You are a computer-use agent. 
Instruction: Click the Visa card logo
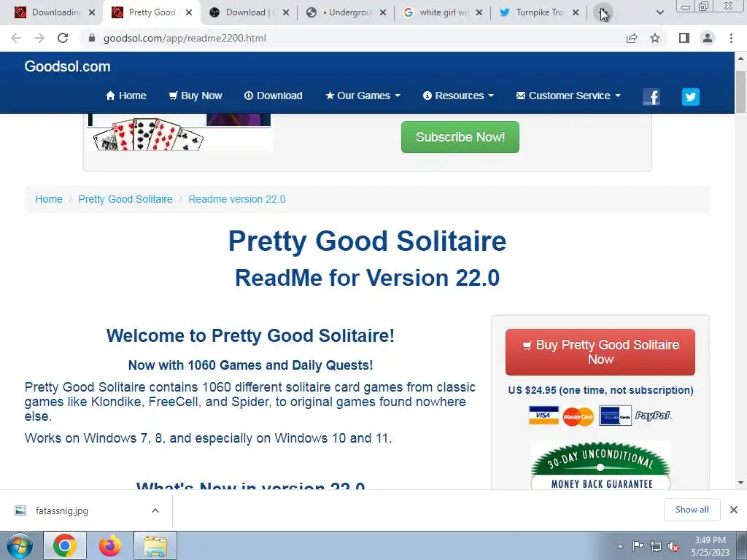(x=543, y=415)
